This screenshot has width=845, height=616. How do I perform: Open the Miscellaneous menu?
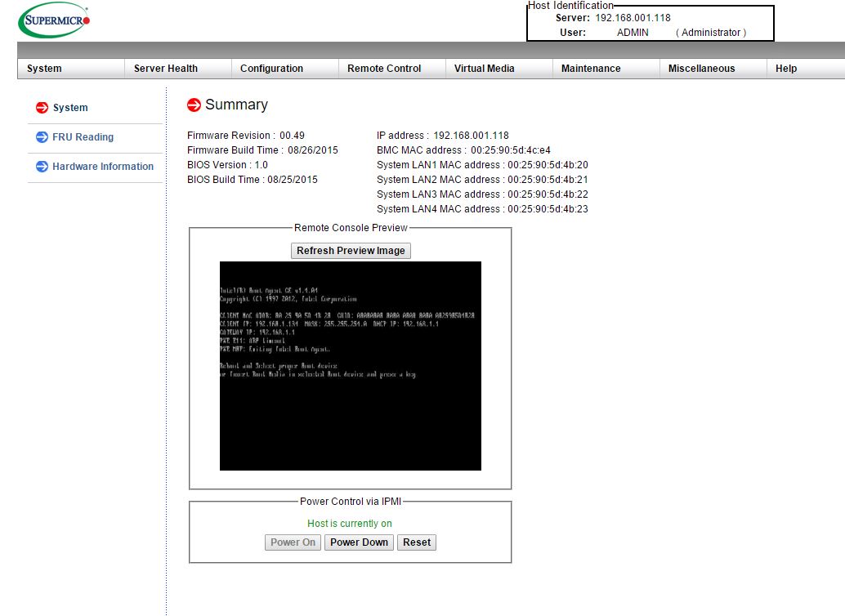[x=701, y=69]
